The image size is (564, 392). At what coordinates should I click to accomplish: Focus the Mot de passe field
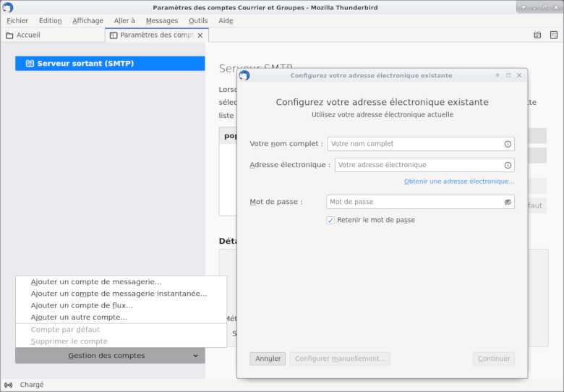420,202
